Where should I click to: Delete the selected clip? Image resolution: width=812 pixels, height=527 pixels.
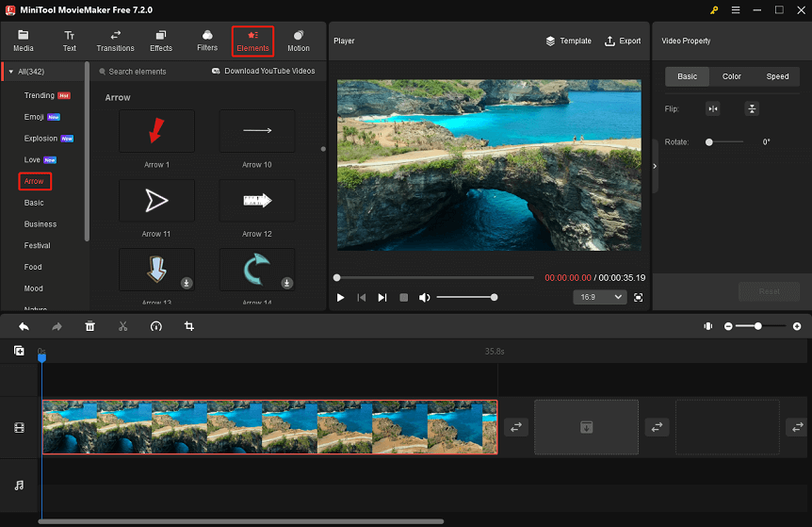(90, 326)
